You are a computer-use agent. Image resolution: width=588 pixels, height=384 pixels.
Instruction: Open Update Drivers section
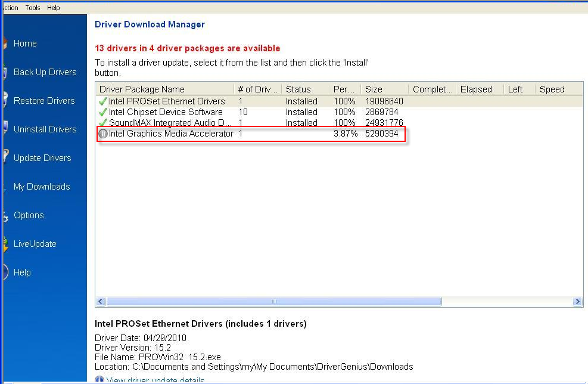click(x=42, y=158)
